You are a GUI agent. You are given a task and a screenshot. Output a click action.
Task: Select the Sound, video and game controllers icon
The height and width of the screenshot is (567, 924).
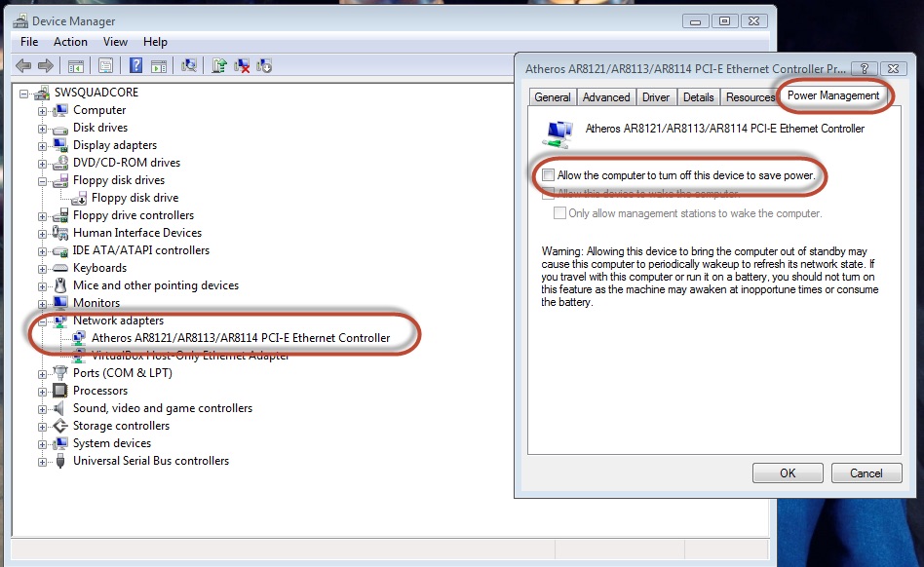tap(60, 408)
